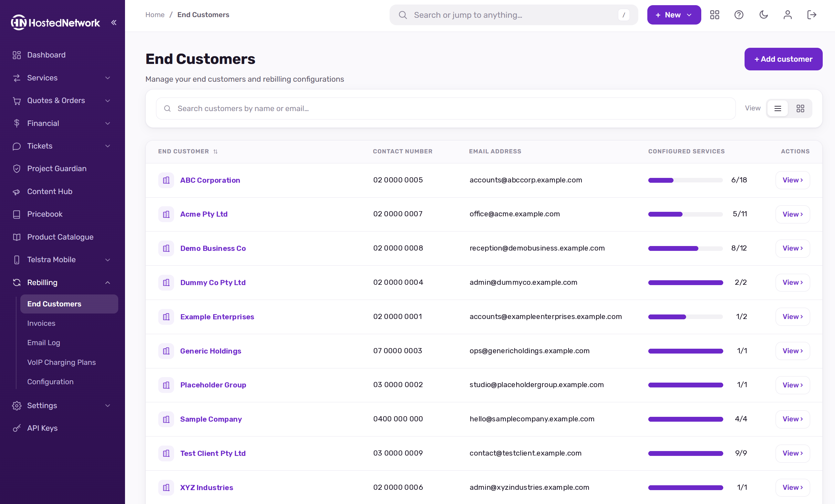Click the Content Hub megaphone icon
Image resolution: width=835 pixels, height=504 pixels.
(x=16, y=192)
